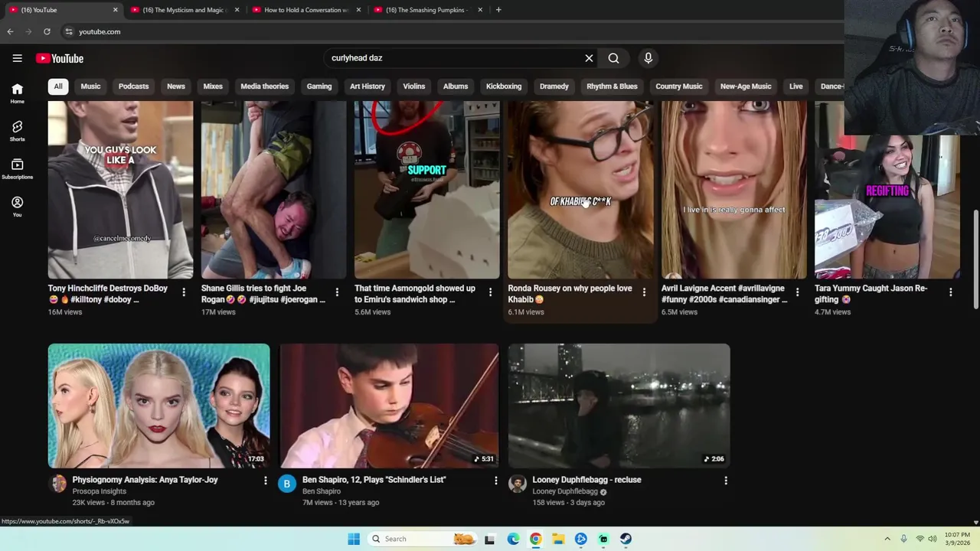
Task: Click the YouTube logo
Action: 60,58
